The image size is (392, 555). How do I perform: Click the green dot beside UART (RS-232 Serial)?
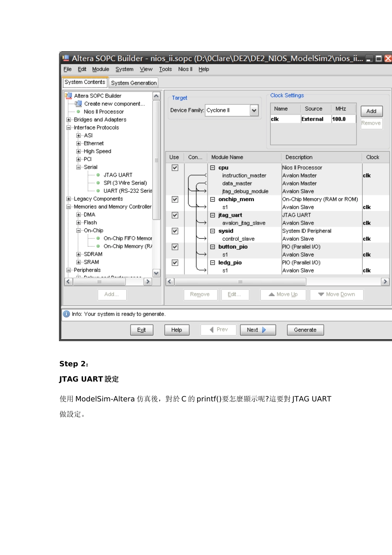tap(98, 191)
